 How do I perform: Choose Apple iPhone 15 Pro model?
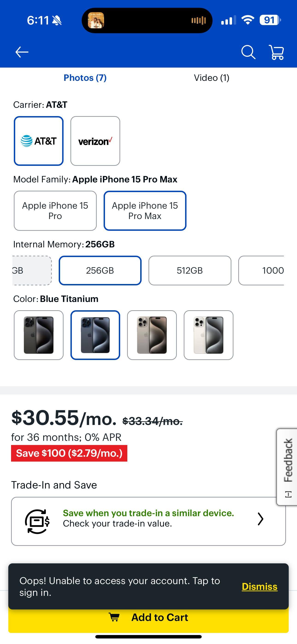55,211
